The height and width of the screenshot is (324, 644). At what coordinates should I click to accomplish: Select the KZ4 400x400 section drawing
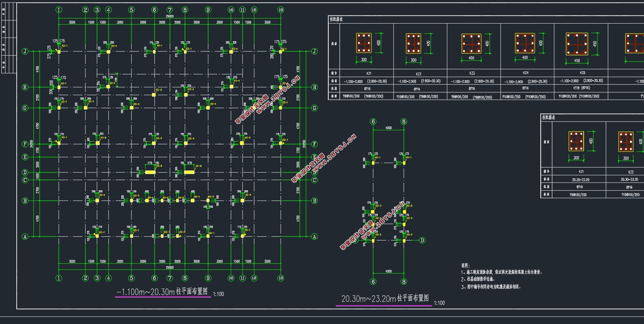click(x=525, y=43)
